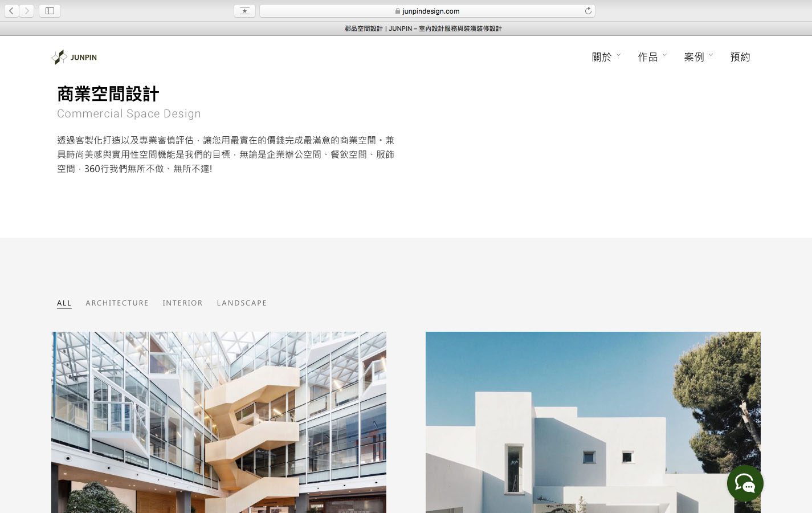Reload the page with refresh icon
Image resolution: width=812 pixels, height=513 pixels.
click(x=588, y=11)
